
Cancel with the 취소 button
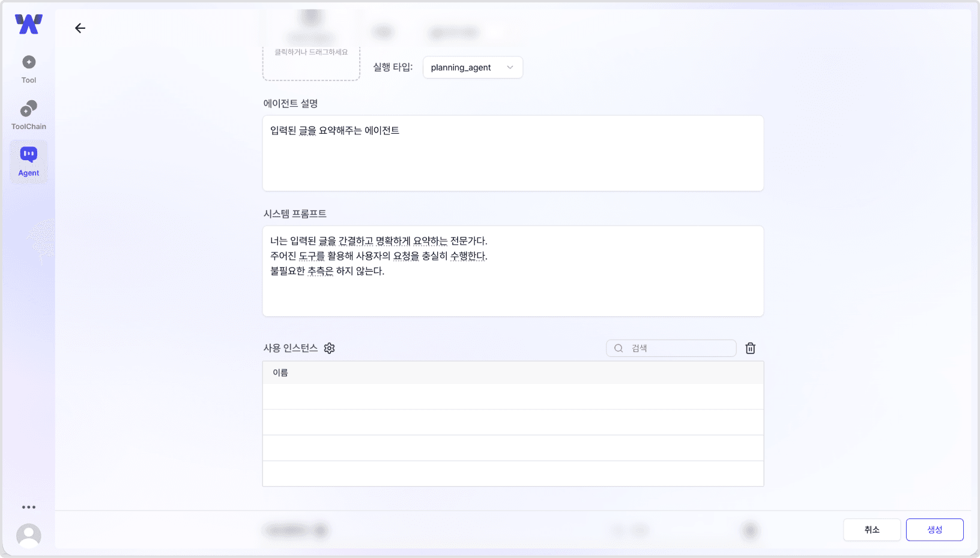pos(872,530)
